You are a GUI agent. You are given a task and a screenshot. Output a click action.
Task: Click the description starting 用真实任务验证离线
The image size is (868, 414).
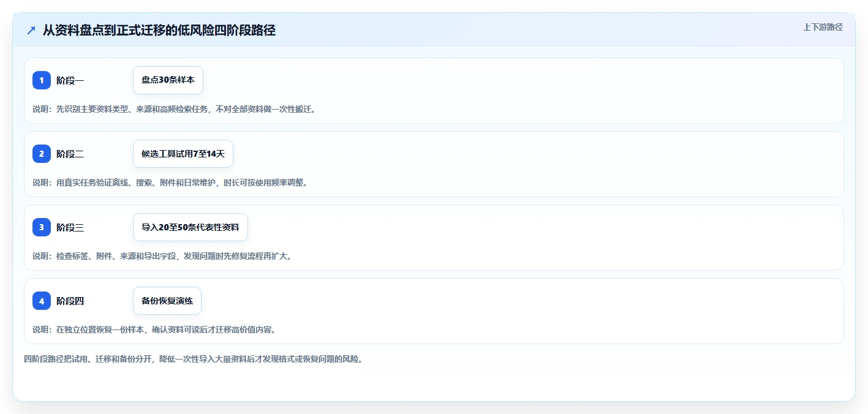coord(170,183)
